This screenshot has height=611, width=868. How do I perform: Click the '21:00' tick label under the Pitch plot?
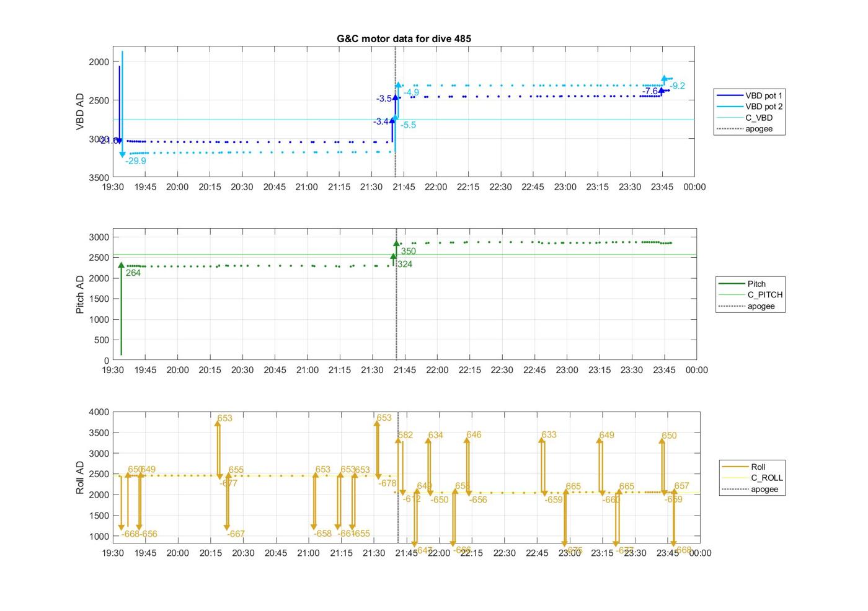(308, 370)
